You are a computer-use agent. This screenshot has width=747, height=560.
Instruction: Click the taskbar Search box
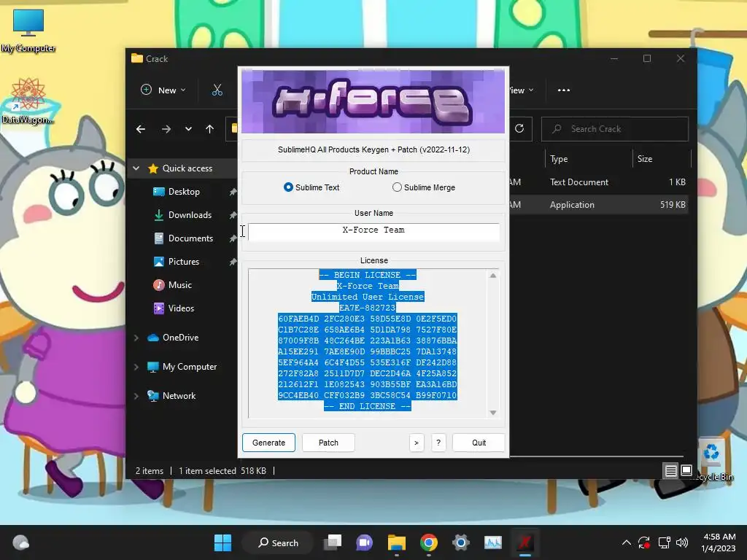(278, 542)
